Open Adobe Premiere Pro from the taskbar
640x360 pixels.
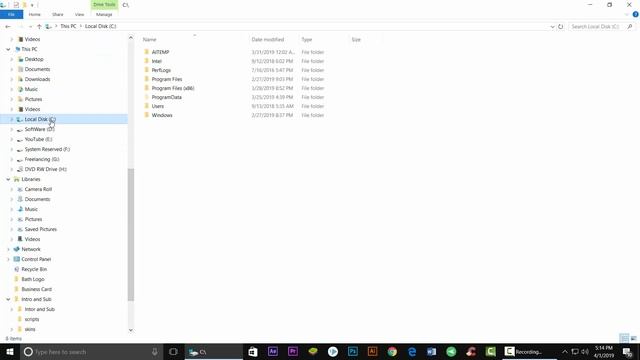[293, 351]
